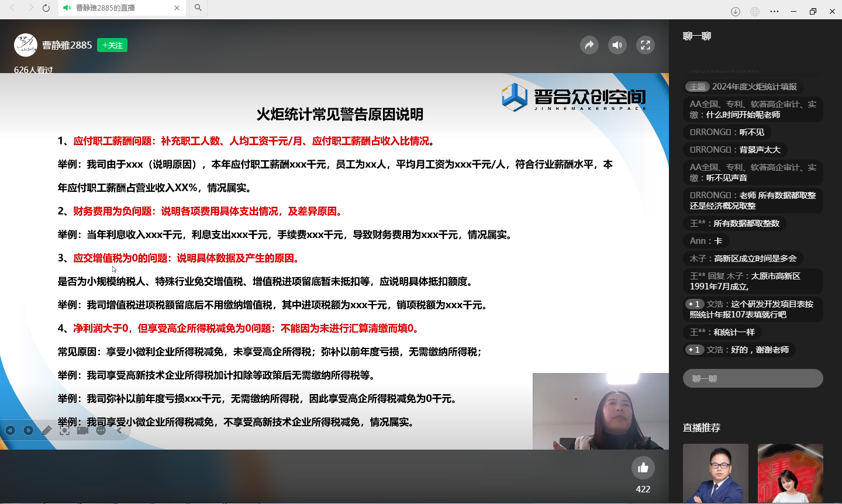The image size is (842, 504).
Task: Refresh the live stream page
Action: (x=46, y=8)
